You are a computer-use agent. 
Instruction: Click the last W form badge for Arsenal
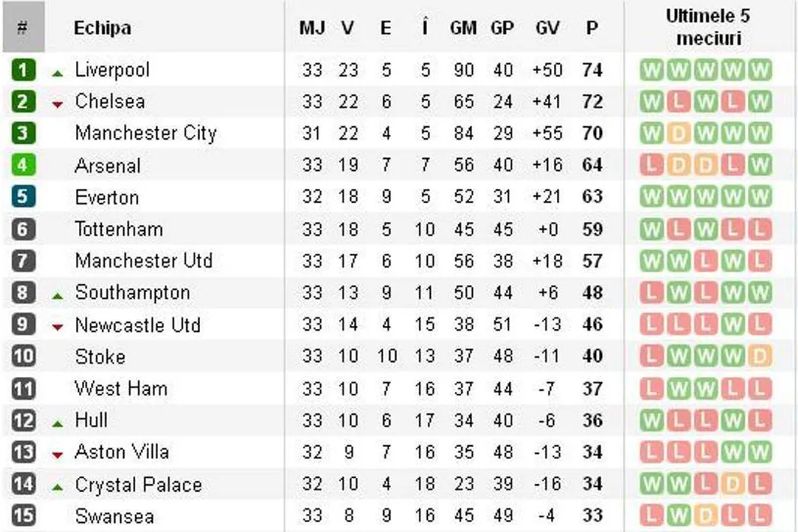point(759,165)
